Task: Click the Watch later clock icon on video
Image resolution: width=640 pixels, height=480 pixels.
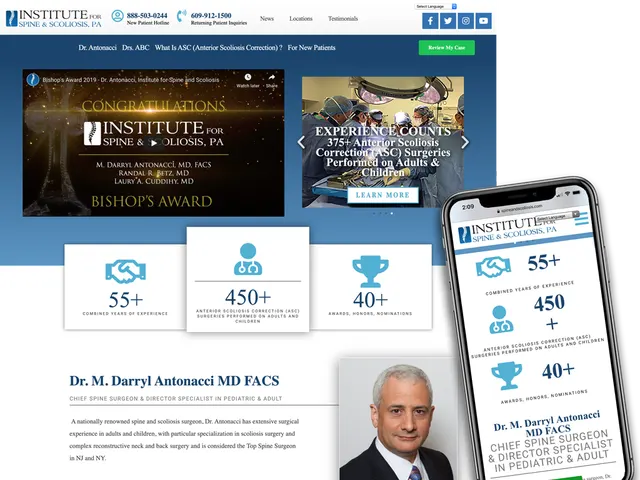Action: [x=248, y=77]
